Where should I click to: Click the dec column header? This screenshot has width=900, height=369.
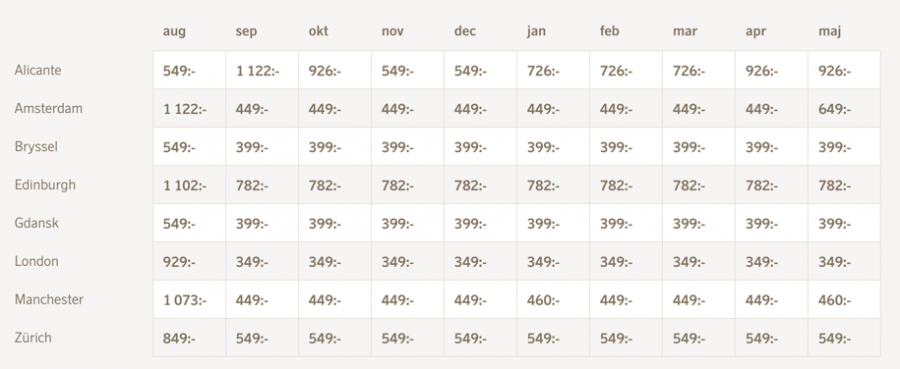[x=465, y=32]
